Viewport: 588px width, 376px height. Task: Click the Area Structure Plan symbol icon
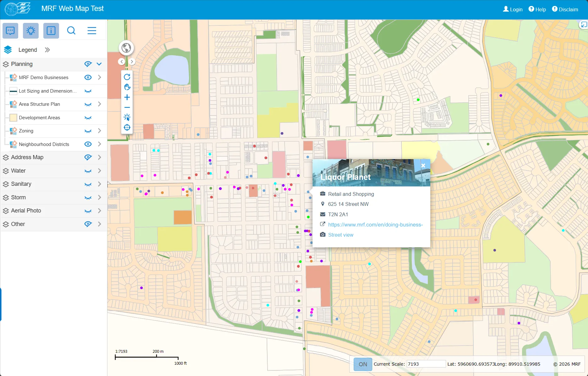click(13, 104)
